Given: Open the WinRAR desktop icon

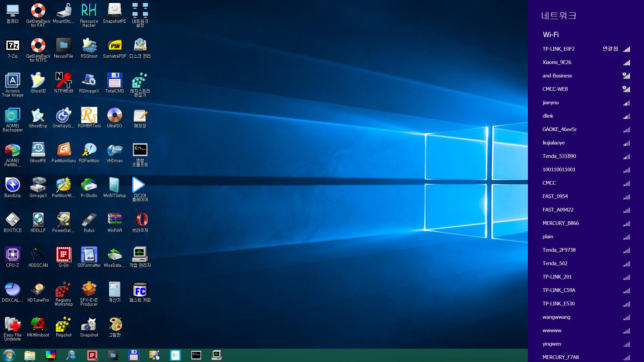Looking at the screenshot, I should 114,223.
